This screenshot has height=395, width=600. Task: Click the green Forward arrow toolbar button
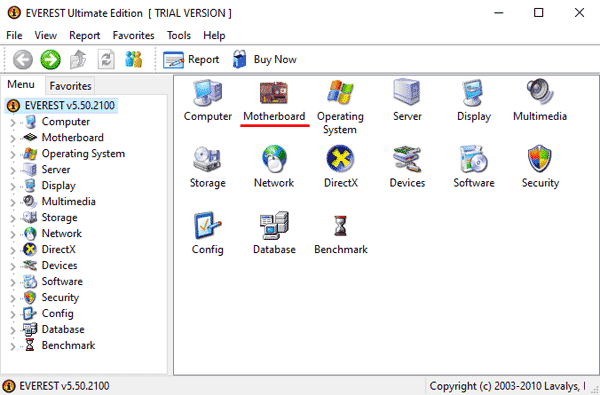[x=51, y=60]
